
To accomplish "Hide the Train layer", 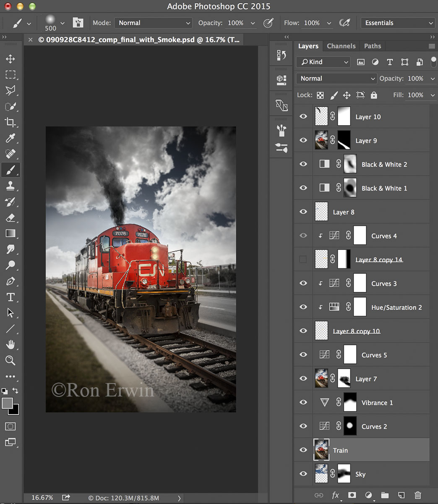I will [x=303, y=450].
